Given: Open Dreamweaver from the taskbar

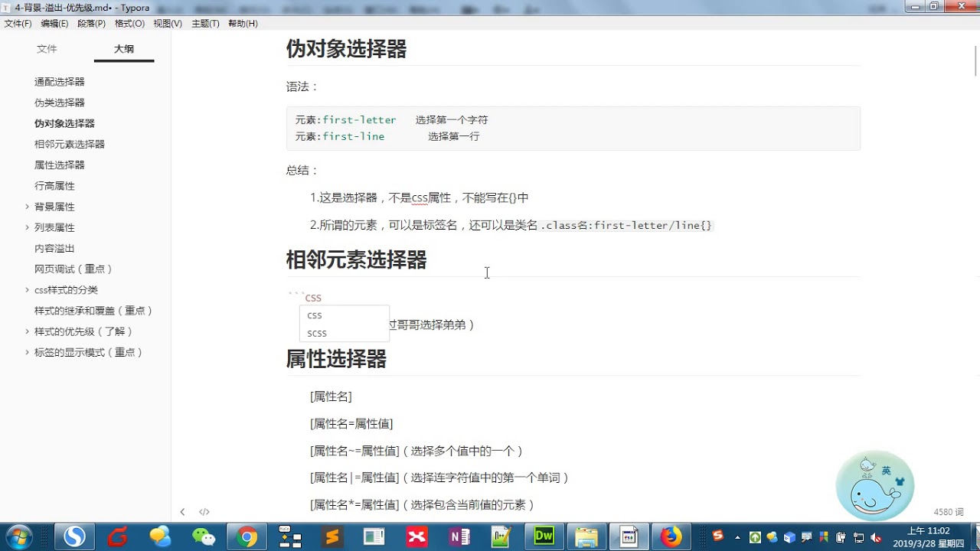Looking at the screenshot, I should (x=544, y=536).
